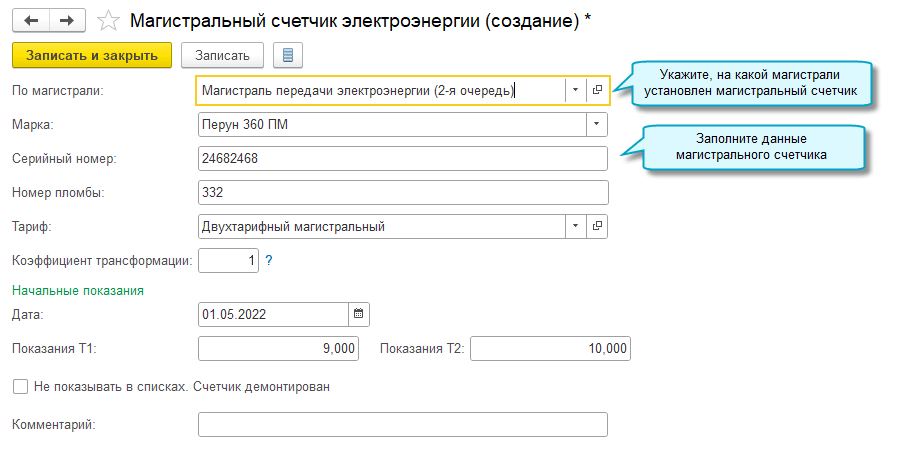Open the report list icon button
This screenshot has width=909, height=451.
point(288,55)
